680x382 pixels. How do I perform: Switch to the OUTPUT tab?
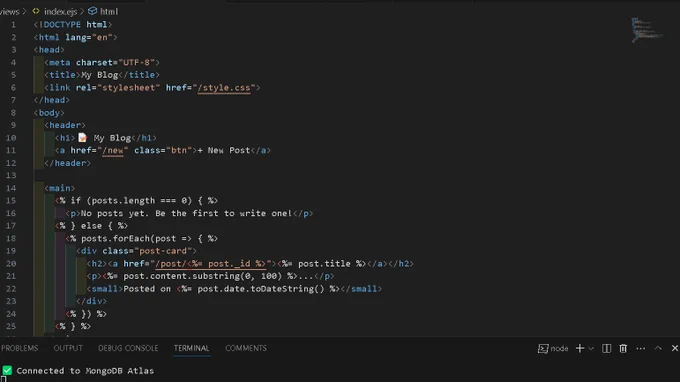click(68, 348)
